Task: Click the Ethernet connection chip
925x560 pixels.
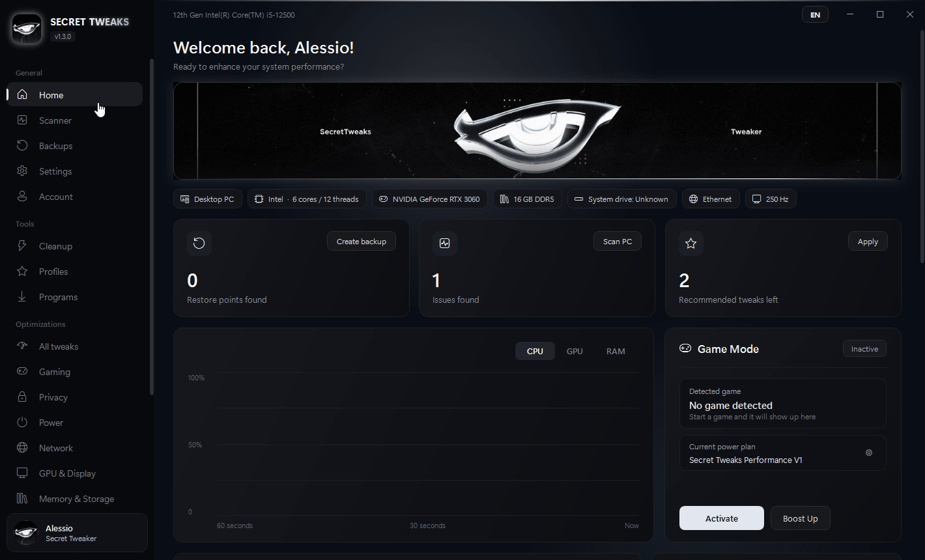Action: click(x=711, y=199)
